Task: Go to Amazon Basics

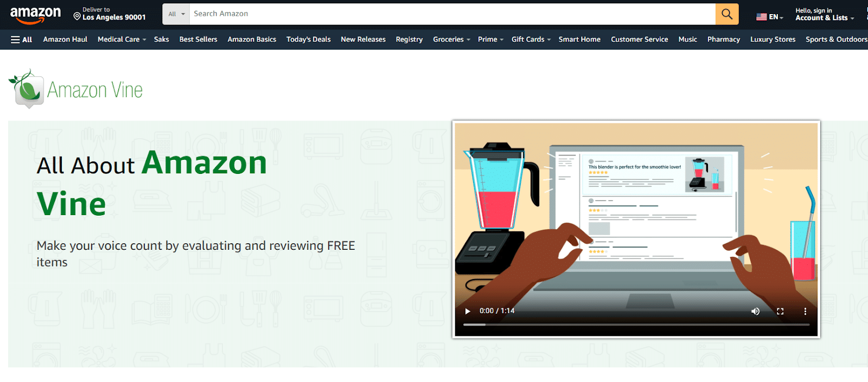Action: click(x=252, y=40)
